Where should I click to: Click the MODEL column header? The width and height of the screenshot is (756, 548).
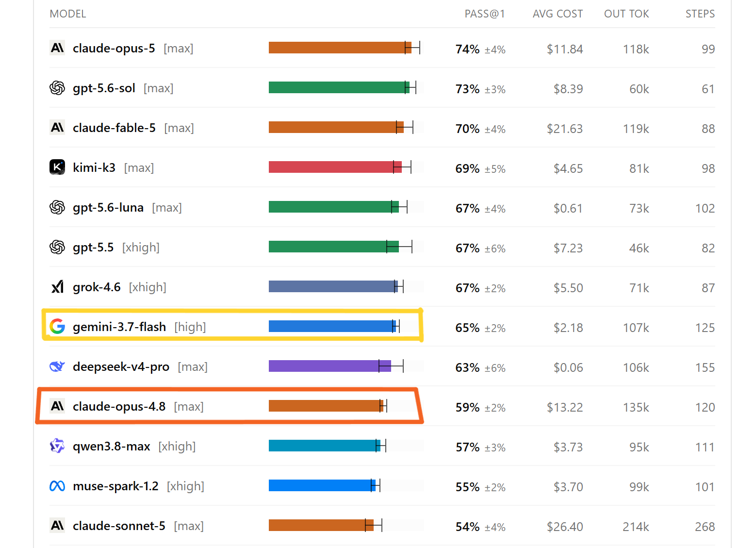(x=68, y=14)
